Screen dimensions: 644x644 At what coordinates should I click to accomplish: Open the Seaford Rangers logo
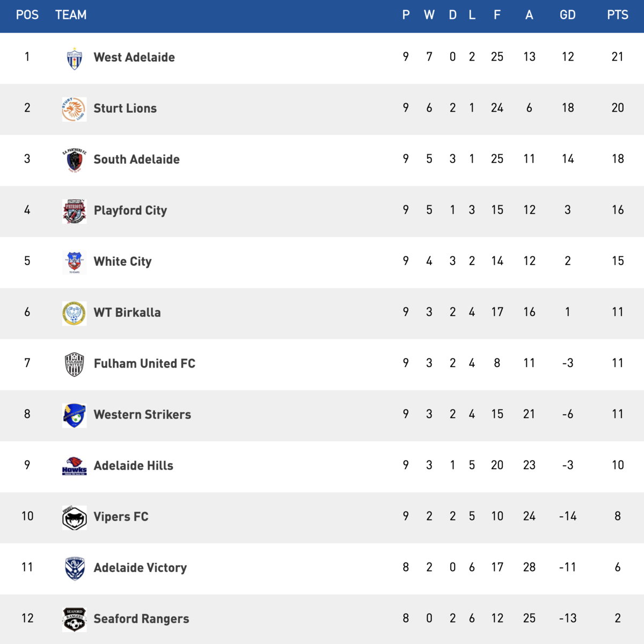click(x=74, y=619)
